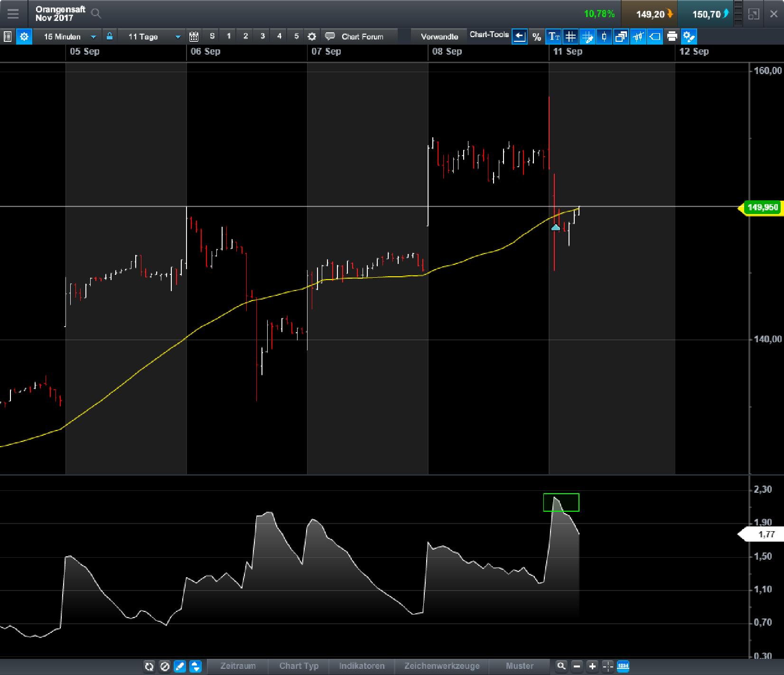
Task: Click the chart settings gear icon
Action: point(24,37)
